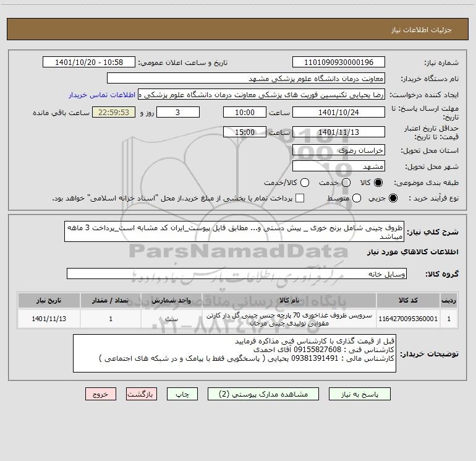The width and height of the screenshot is (476, 461).
Task: Click the جزئیات اطلاعات نیاز header title
Action: tap(421, 30)
